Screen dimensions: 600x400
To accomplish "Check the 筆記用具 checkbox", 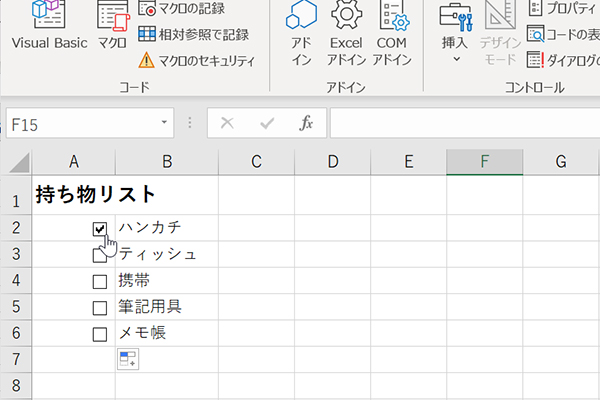I will coord(100,307).
